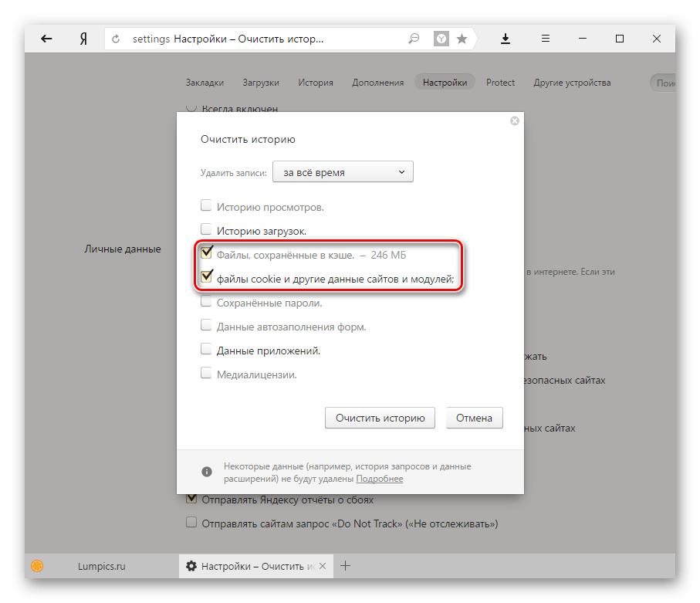Open the Дополнения tab

tap(377, 83)
